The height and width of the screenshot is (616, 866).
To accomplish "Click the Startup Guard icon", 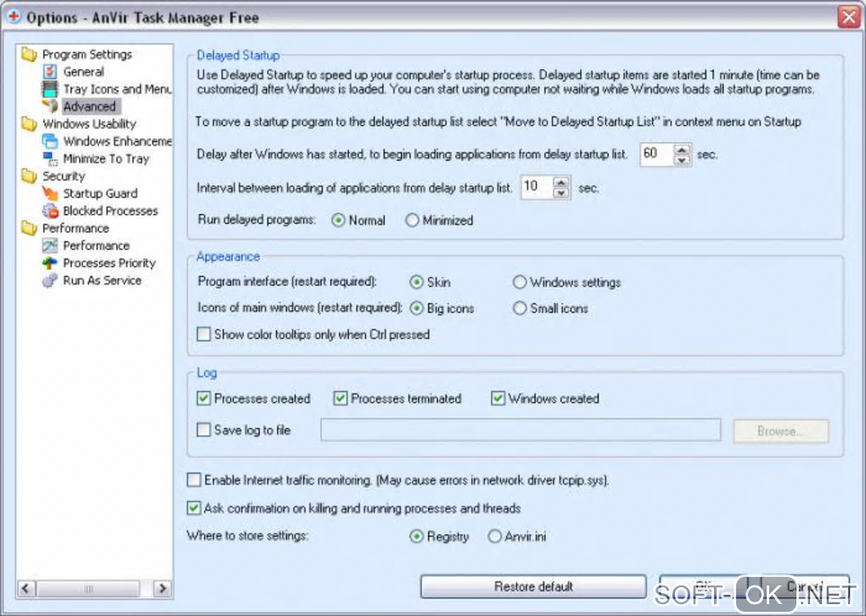I will (x=50, y=193).
